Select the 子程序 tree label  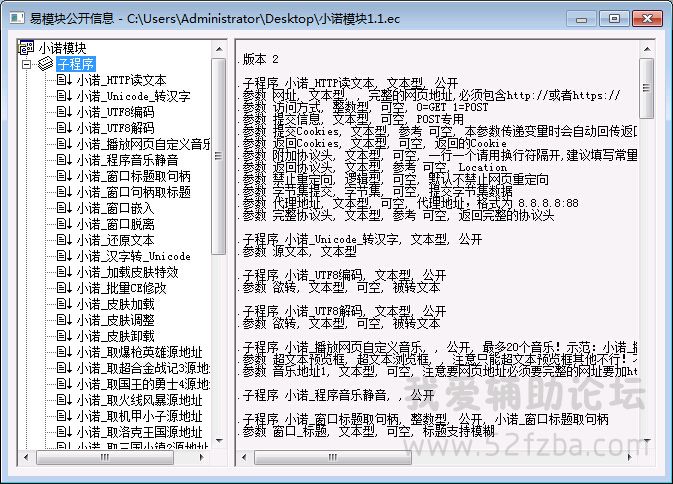pos(76,64)
